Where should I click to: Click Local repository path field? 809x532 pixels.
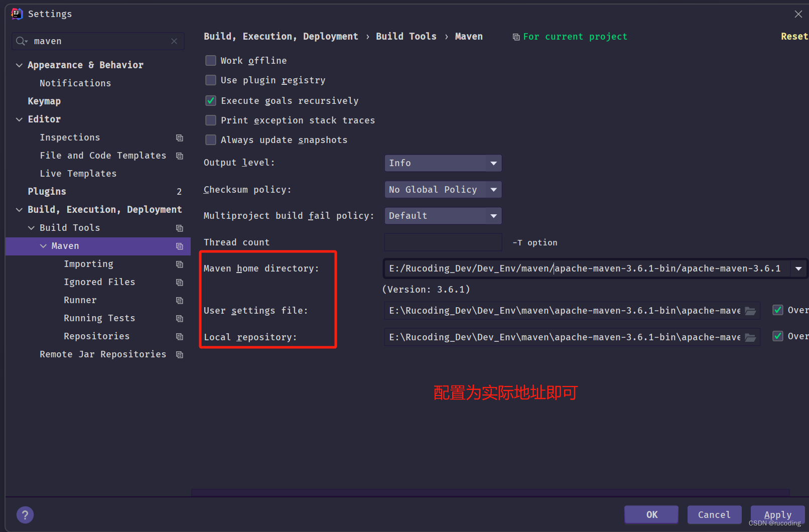[x=572, y=337]
